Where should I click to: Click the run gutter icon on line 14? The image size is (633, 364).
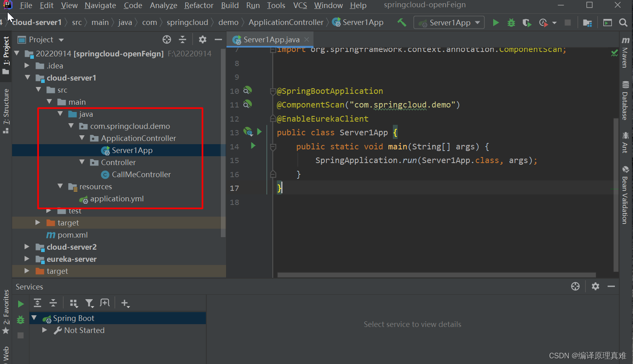(253, 146)
